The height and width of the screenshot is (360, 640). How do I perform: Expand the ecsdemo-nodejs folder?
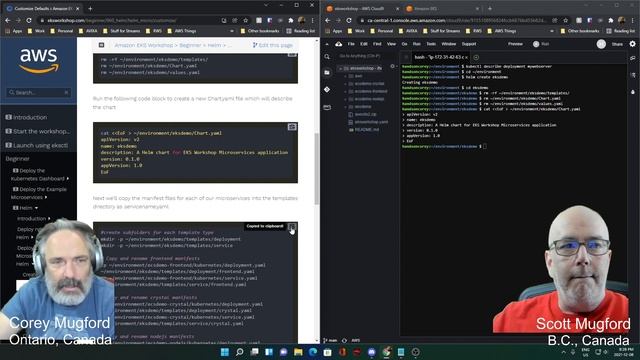pos(345,99)
